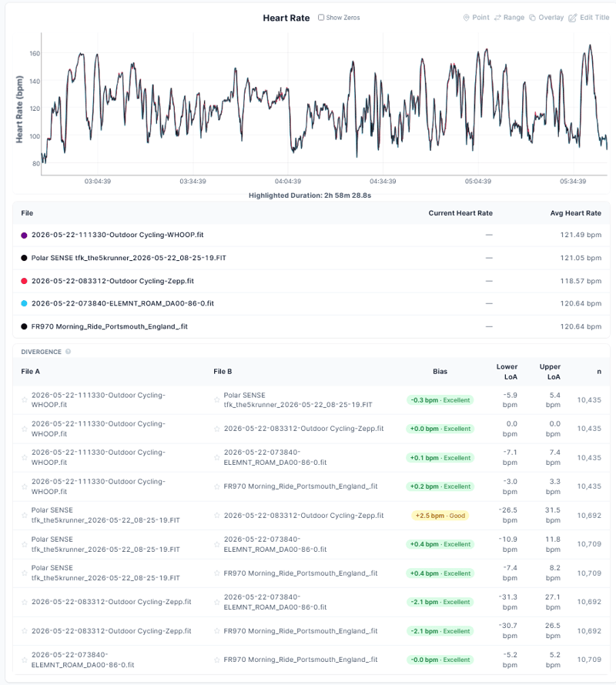Star the WHOOP vs Polar SENSE row
616x685 pixels.
click(25, 399)
